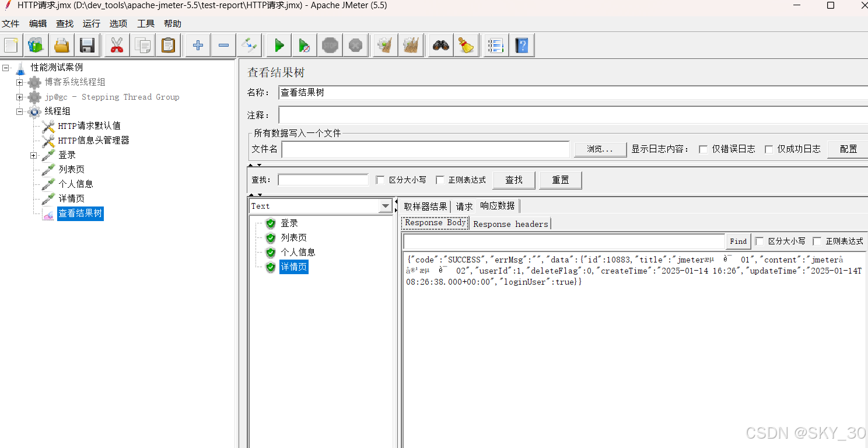Click the Find button in response panel
The height and width of the screenshot is (448, 868).
pyautogui.click(x=738, y=242)
